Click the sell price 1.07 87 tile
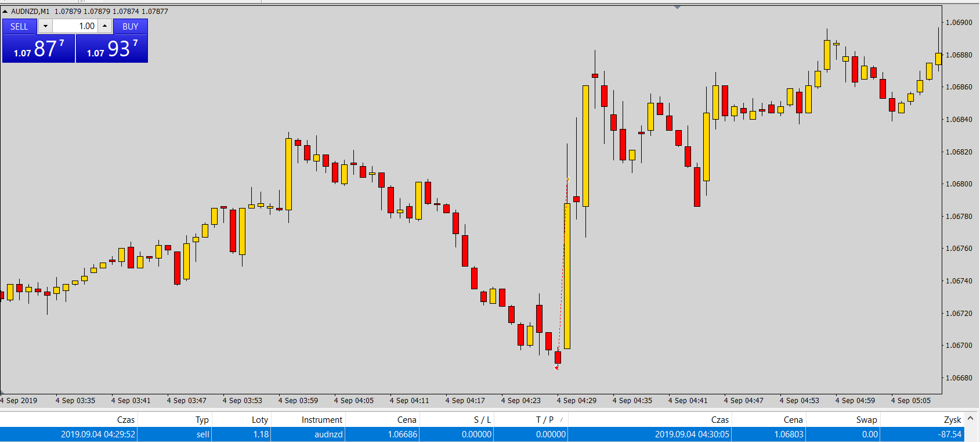980x442 pixels. 39,48
